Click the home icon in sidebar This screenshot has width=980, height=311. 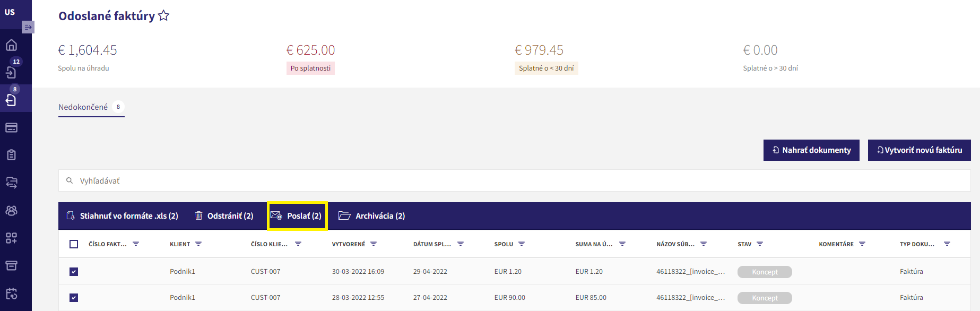pos(11,45)
